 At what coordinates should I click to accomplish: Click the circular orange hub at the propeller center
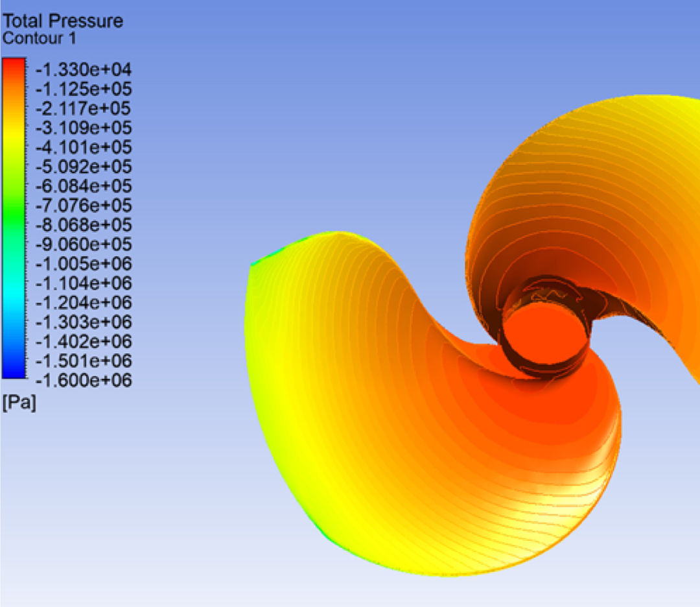coord(544,337)
